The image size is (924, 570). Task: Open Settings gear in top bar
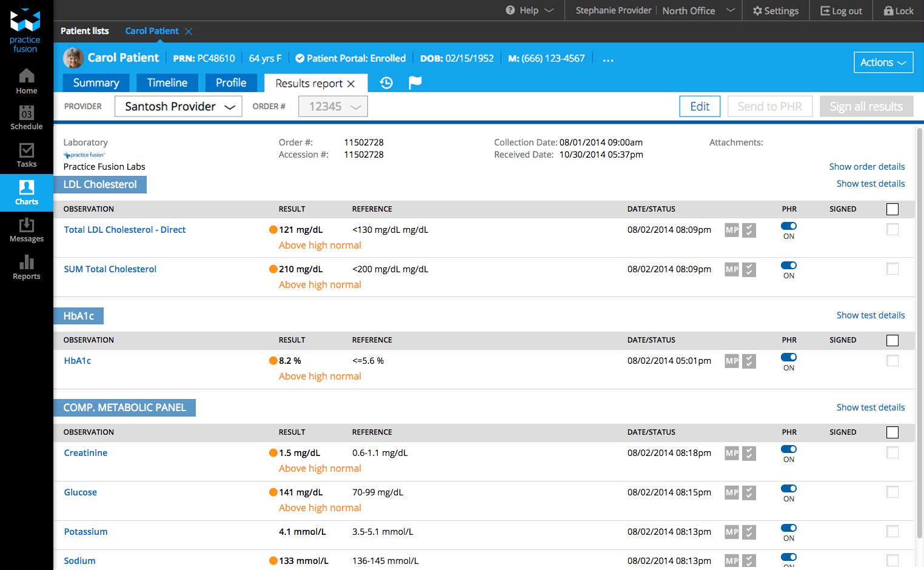(x=775, y=11)
